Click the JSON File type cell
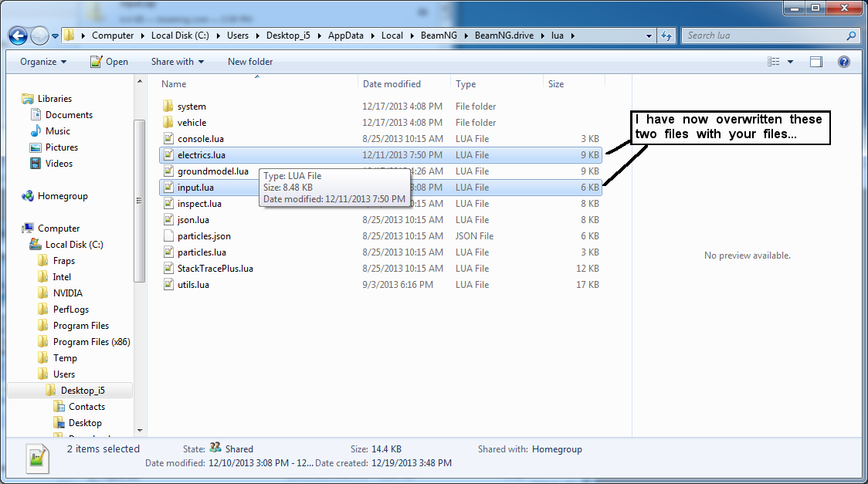 (x=474, y=236)
